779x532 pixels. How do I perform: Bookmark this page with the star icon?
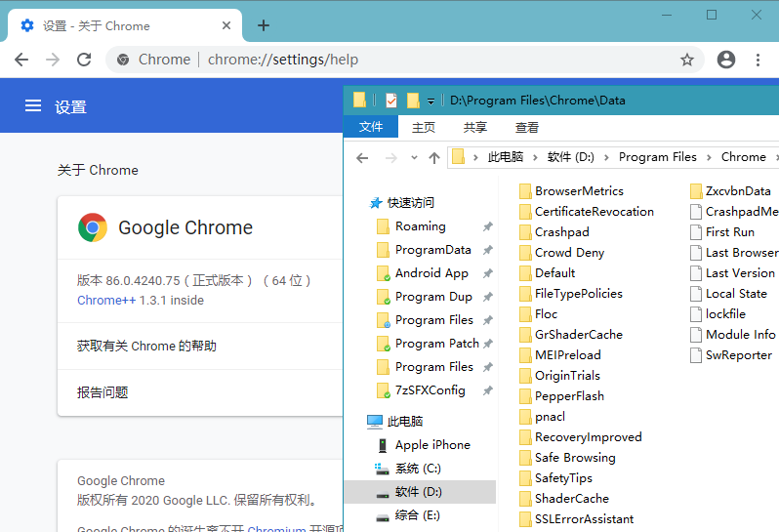687,61
